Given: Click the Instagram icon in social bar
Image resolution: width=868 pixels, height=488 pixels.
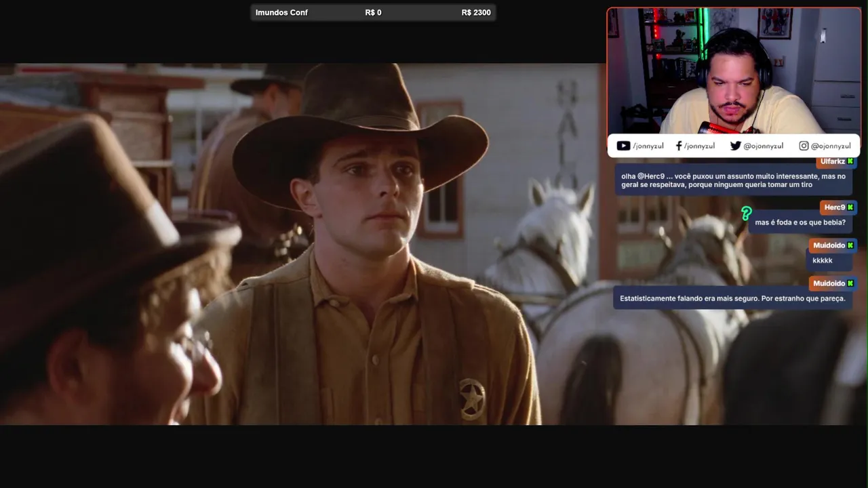Looking at the screenshot, I should coord(804,146).
